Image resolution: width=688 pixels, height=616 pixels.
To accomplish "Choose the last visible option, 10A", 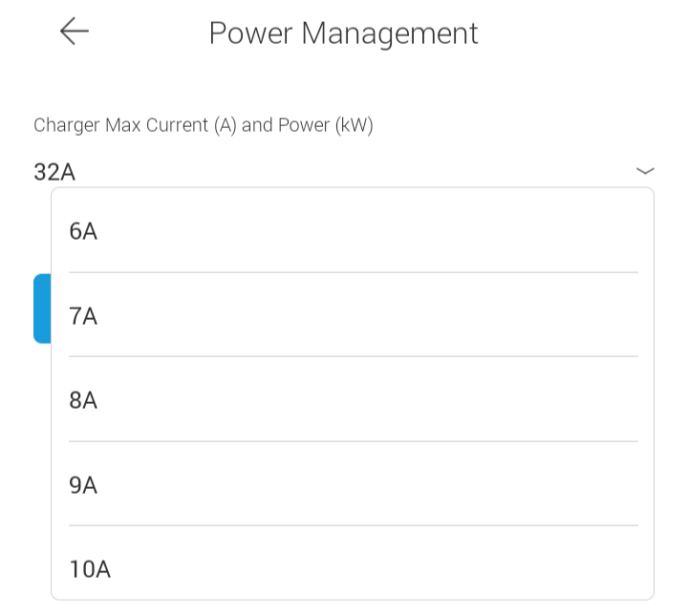I will coord(90,569).
